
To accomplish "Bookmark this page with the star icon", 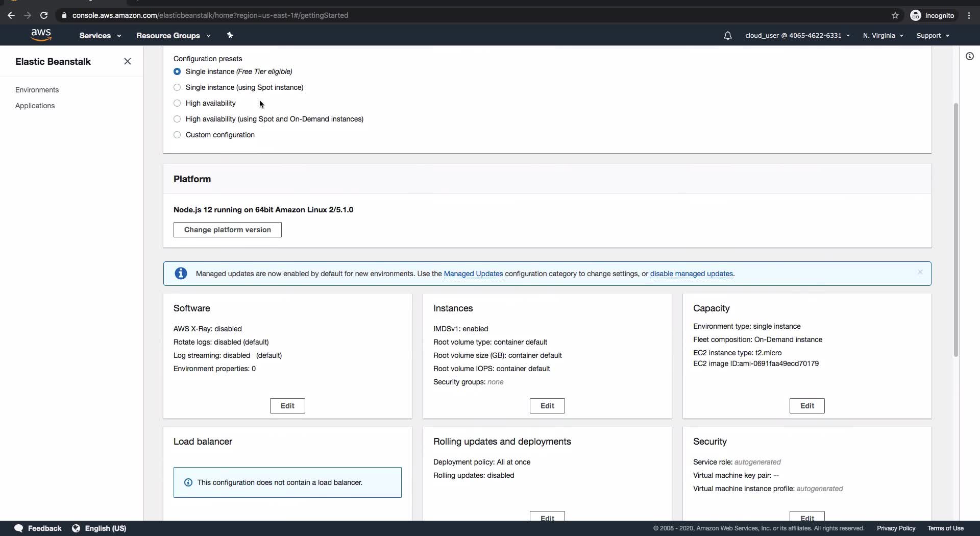I will click(x=895, y=15).
